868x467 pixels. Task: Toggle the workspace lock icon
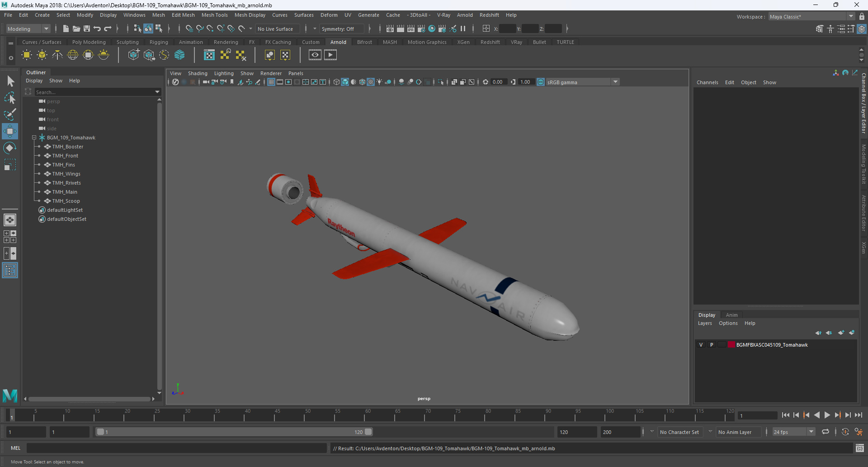862,17
